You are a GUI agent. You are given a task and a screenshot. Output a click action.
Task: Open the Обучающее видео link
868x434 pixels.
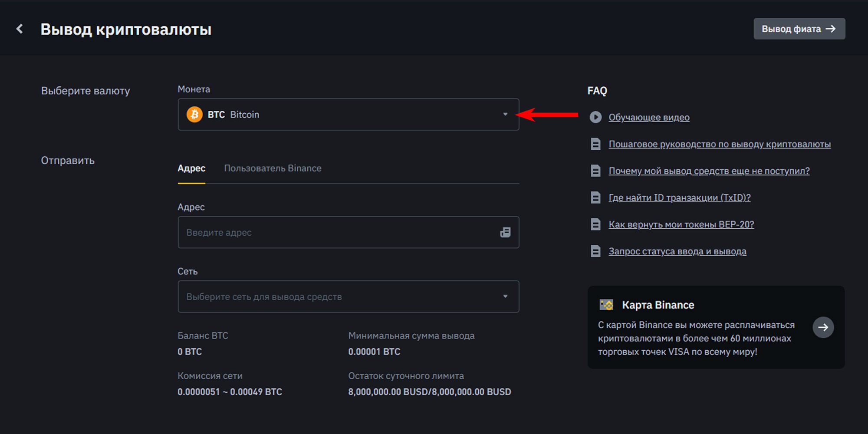click(649, 117)
